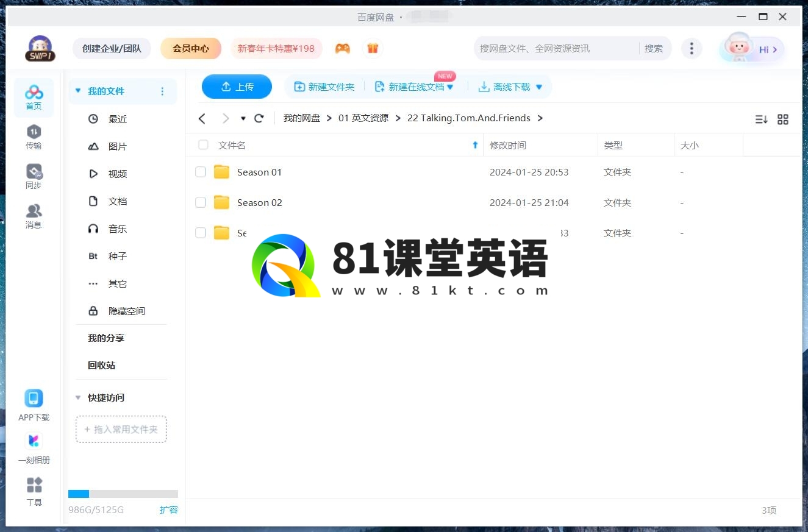808x532 pixels.
Task: Go to 我的网盘 breadcrumb
Action: click(x=301, y=118)
